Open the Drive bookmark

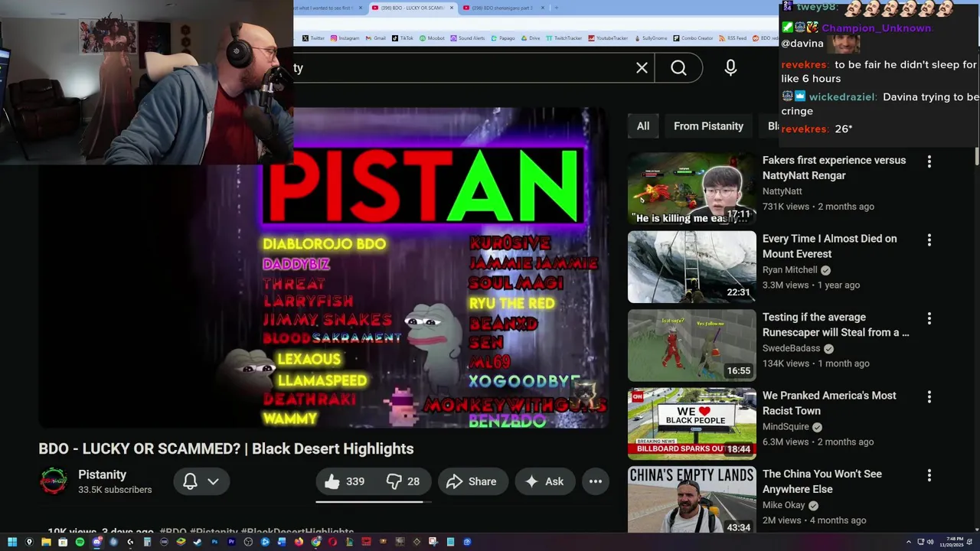pyautogui.click(x=531, y=37)
